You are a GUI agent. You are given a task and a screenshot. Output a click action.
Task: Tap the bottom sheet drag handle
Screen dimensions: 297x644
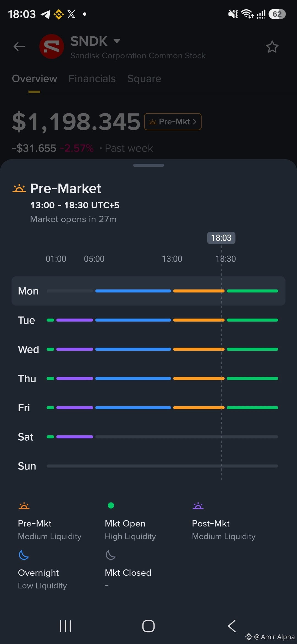(148, 165)
